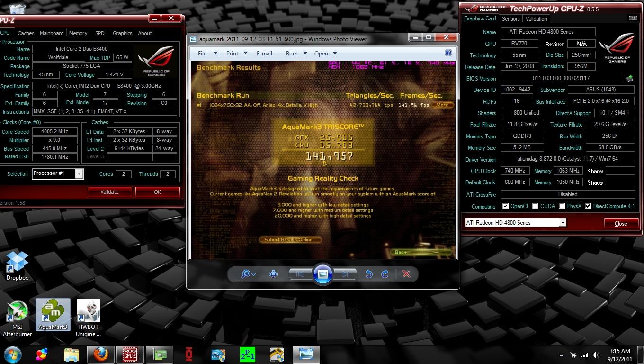Toggle CUDA checkbox in GPU-Z

pos(535,206)
